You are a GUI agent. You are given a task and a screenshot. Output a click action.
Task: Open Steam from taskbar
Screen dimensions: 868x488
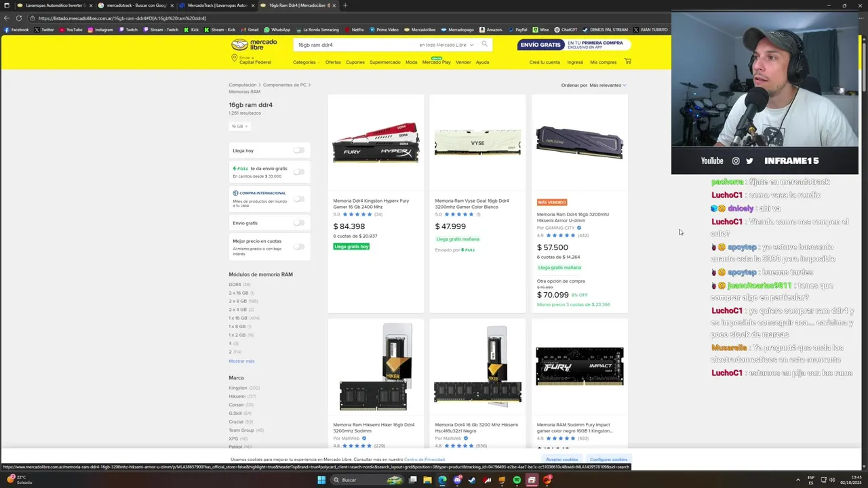(472, 480)
